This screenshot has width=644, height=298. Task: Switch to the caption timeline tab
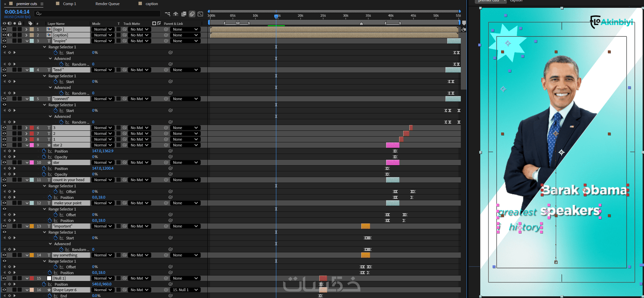pos(151,4)
